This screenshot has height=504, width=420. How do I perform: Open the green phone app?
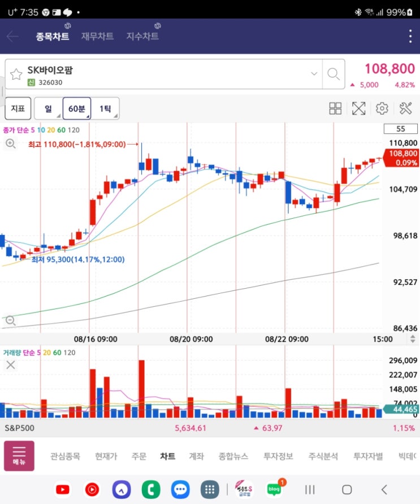[151, 489]
